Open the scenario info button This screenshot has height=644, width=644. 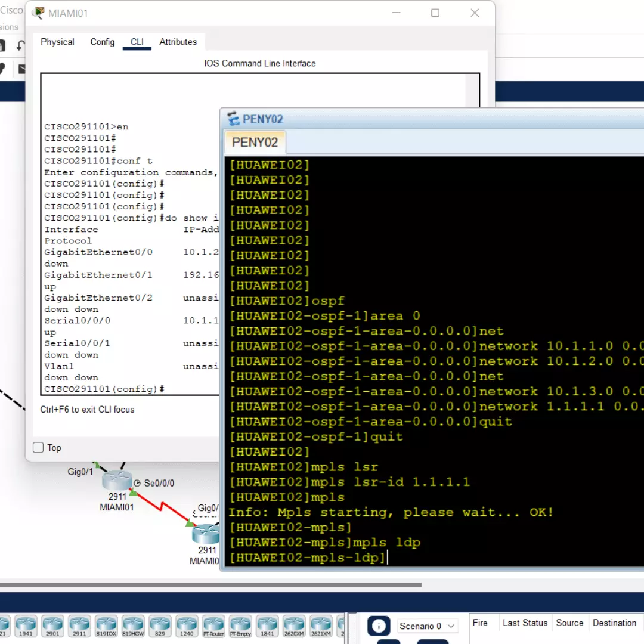click(x=379, y=626)
